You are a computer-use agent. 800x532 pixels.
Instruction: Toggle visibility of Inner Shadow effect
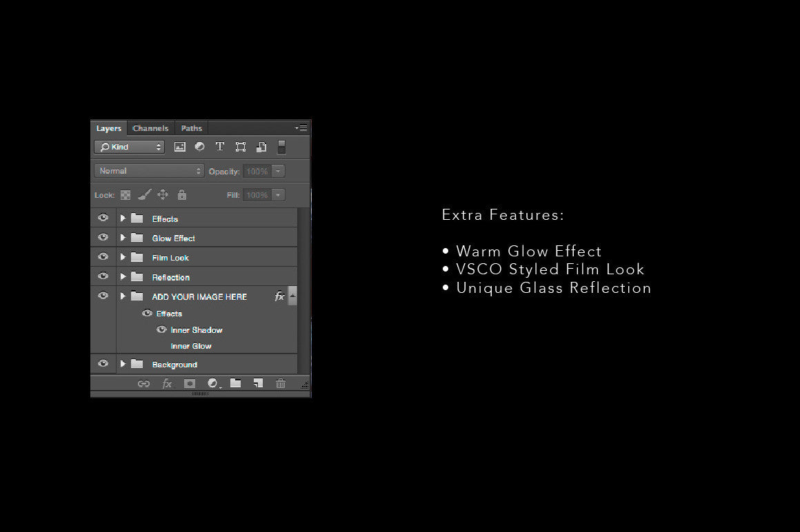point(161,329)
